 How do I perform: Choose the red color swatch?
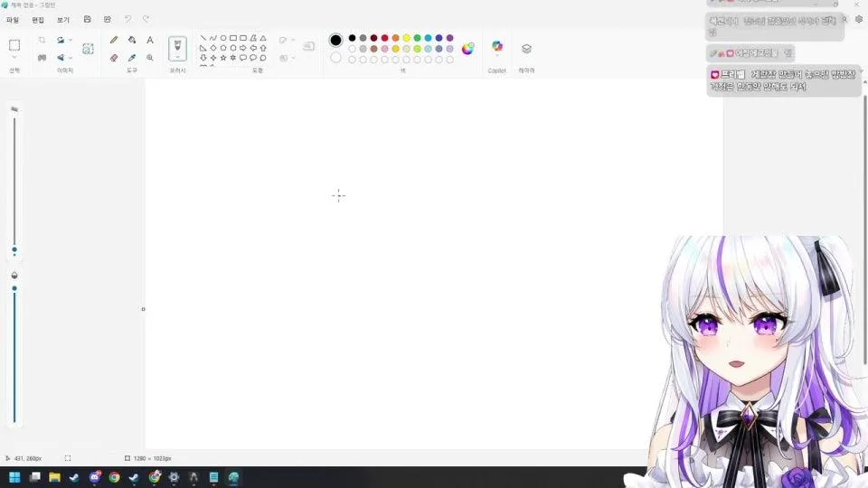pyautogui.click(x=385, y=38)
